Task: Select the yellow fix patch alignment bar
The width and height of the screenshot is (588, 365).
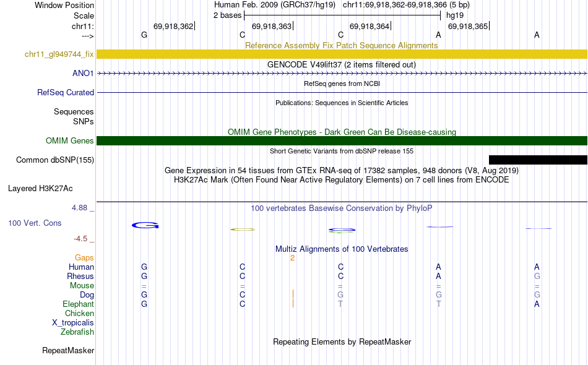Action: pyautogui.click(x=342, y=54)
